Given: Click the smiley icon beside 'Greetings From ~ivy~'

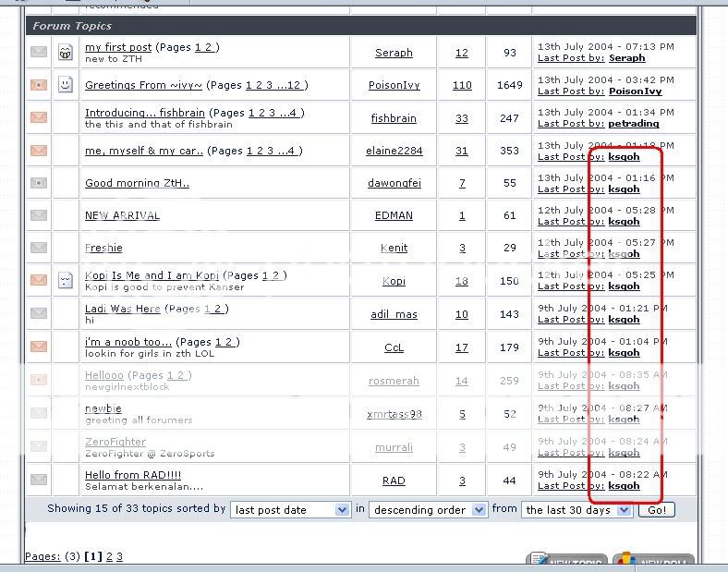Looking at the screenshot, I should pos(66,85).
